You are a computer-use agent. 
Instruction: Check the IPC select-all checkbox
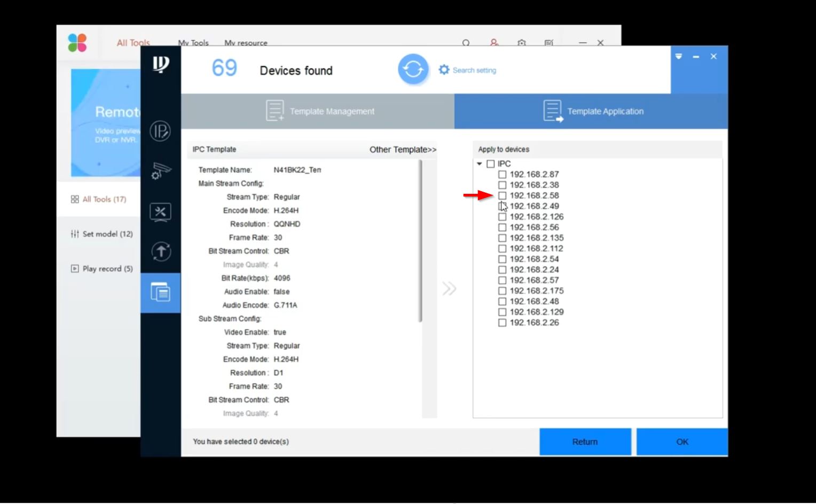coord(491,164)
